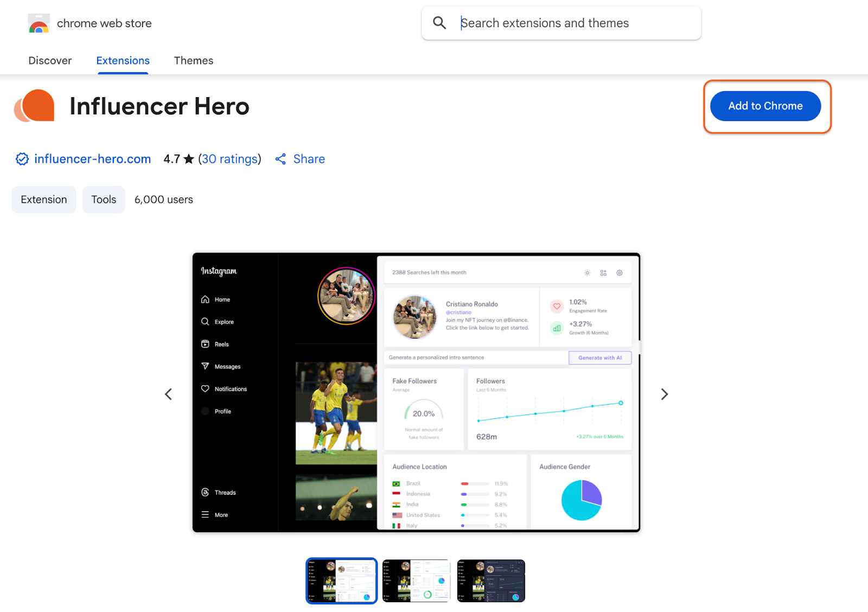Screen dimensions: 868x612
Task: Click the growth bar chart icon
Action: tap(557, 328)
